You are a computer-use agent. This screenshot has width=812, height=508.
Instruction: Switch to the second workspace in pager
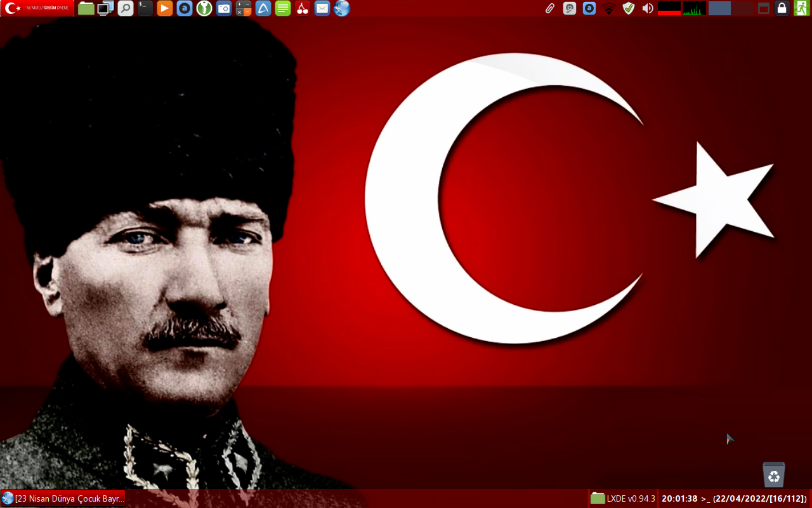[x=742, y=8]
